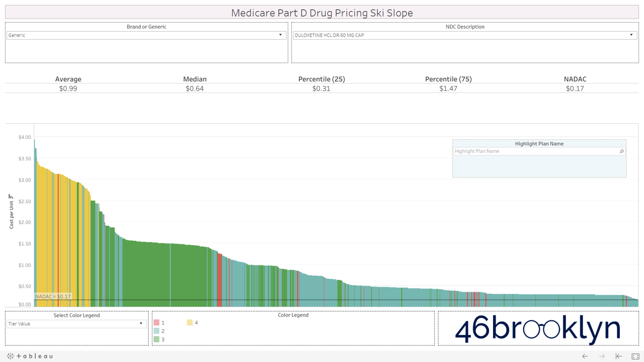644x362 pixels.
Task: Click the Average value $0.99
Action: pyautogui.click(x=68, y=88)
